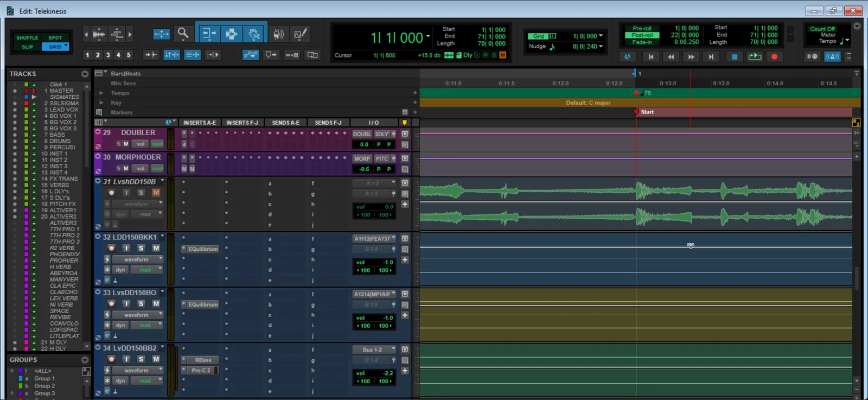Open the Tracks list menu
Screen dimensions: 868x400
[x=85, y=74]
